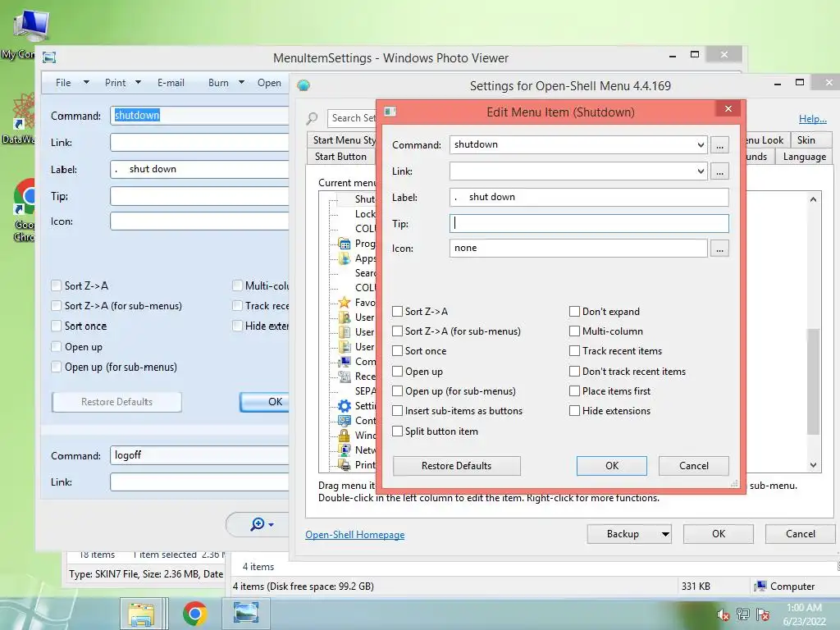
Task: Click the Control Panel icon in the tree
Action: (345, 421)
